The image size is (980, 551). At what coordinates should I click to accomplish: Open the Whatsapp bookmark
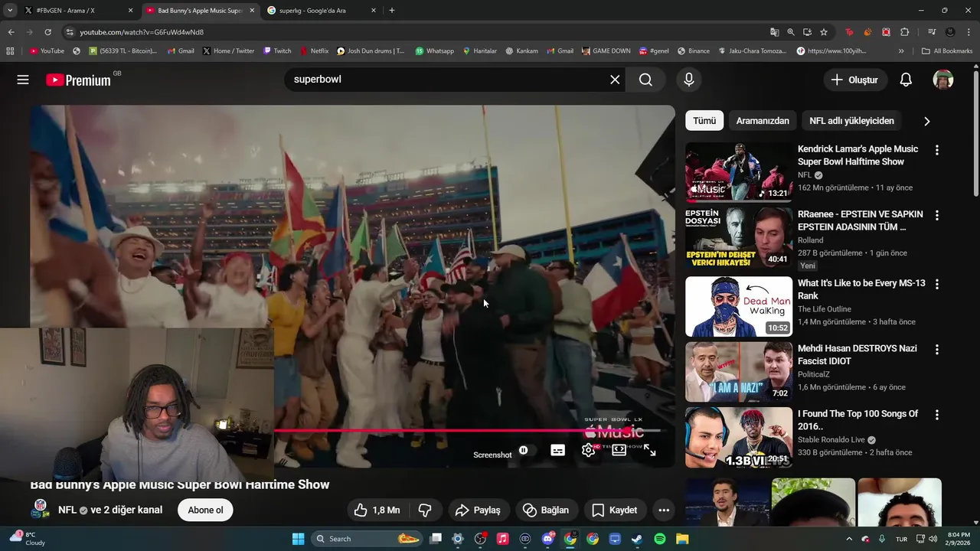point(434,51)
